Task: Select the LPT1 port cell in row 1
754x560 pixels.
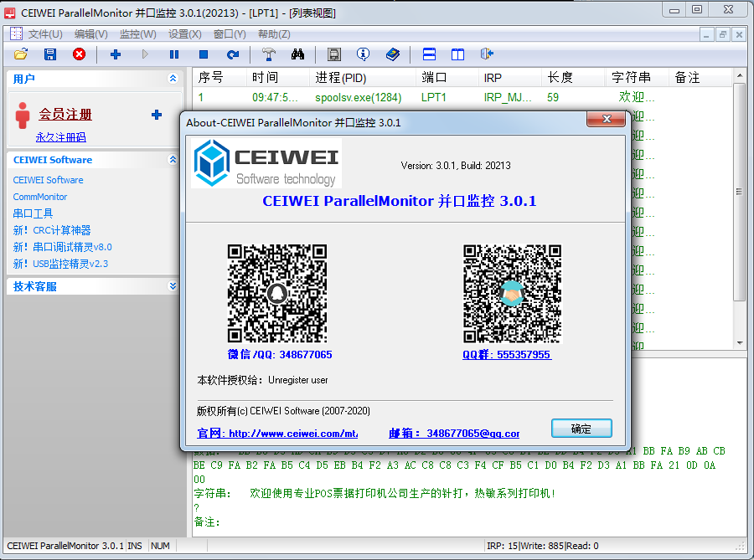Action: click(434, 97)
